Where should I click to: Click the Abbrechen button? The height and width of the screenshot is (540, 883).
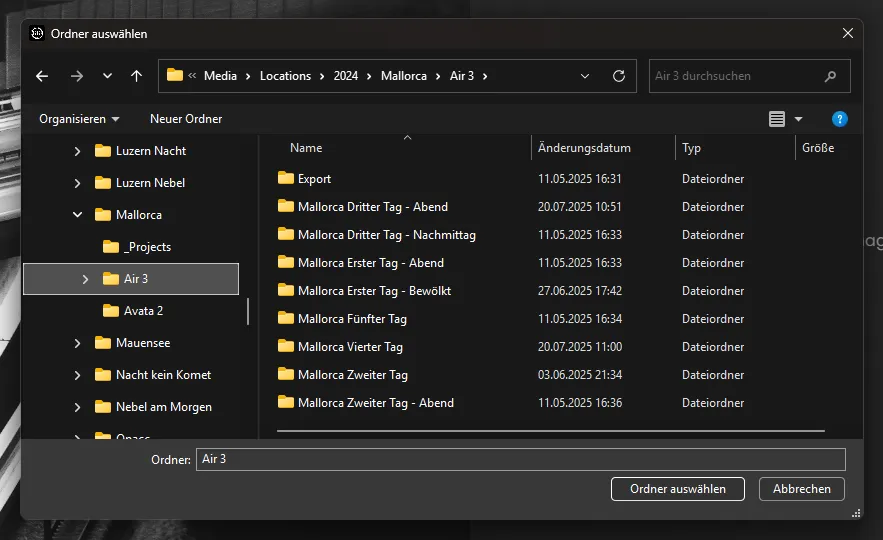click(801, 489)
